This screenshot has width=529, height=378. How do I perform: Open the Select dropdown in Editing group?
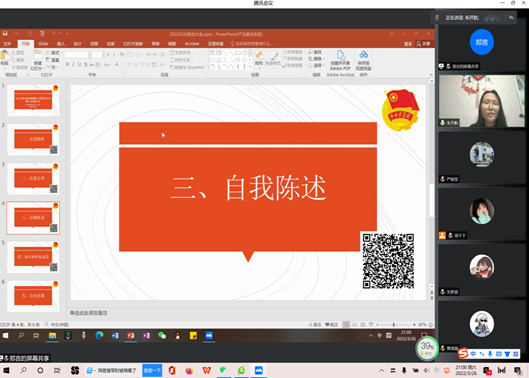[316, 65]
